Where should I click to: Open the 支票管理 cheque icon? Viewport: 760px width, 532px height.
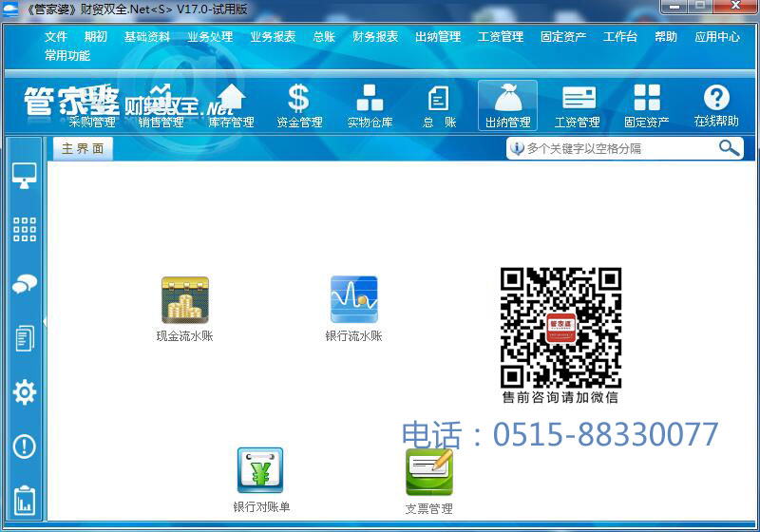(x=429, y=471)
